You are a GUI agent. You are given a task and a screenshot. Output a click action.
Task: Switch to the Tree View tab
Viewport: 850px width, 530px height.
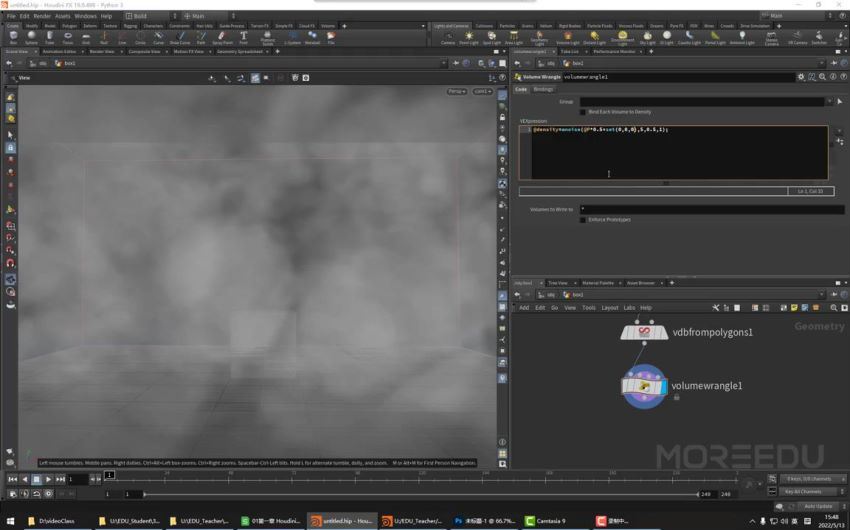click(558, 283)
